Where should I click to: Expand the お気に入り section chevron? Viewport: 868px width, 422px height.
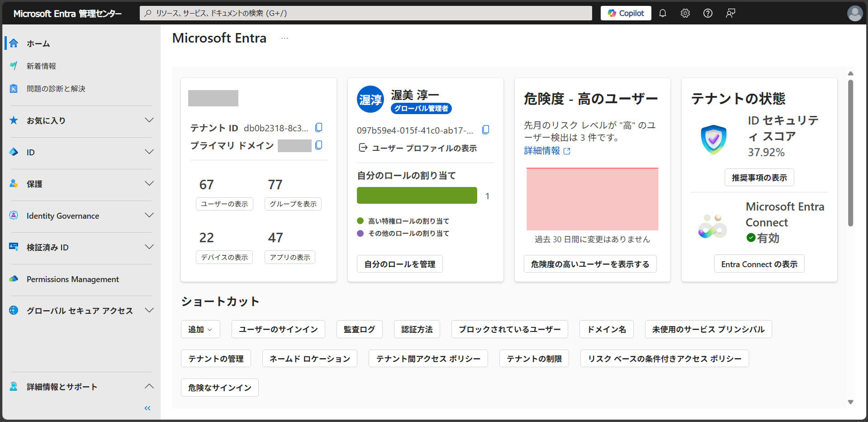(x=149, y=120)
